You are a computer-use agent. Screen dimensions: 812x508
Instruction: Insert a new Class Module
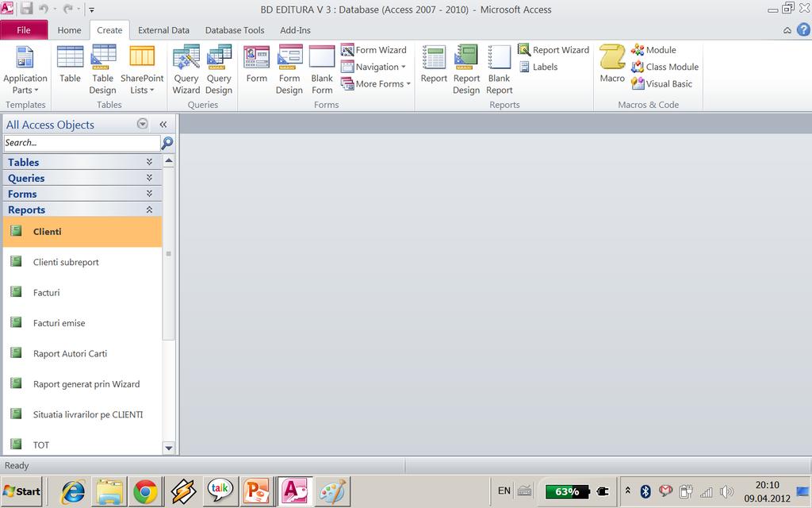[665, 67]
